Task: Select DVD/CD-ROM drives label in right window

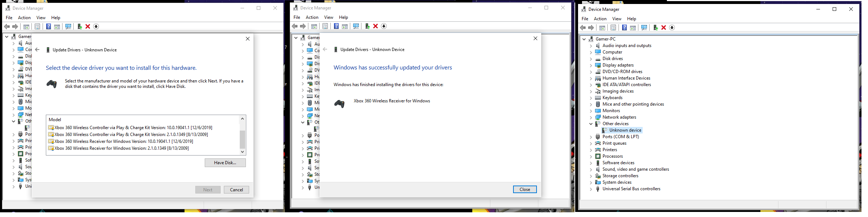Action: point(622,72)
